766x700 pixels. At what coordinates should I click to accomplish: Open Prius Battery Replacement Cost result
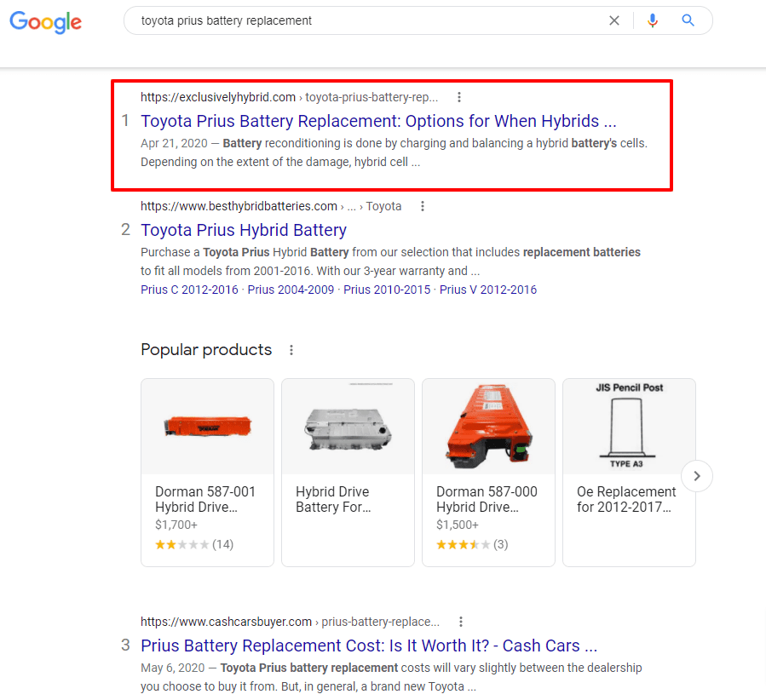369,645
